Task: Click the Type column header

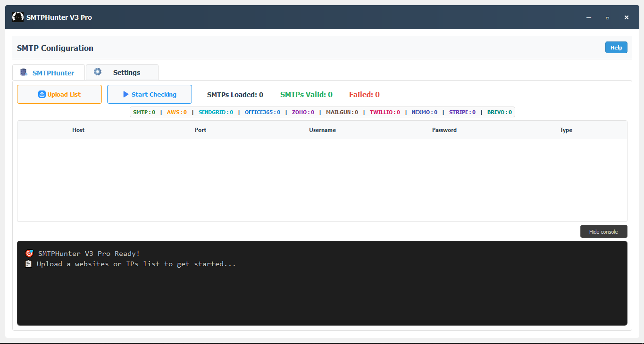Action: (x=566, y=130)
